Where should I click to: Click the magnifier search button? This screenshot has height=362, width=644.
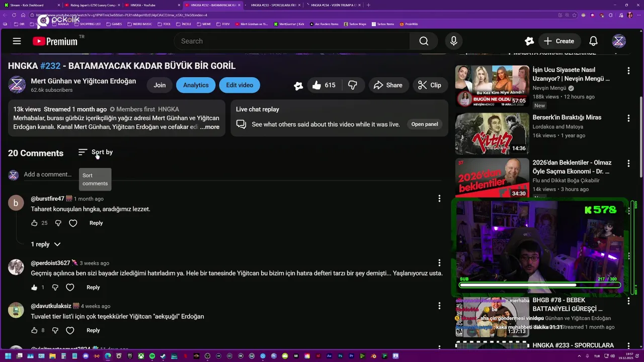pos(424,41)
